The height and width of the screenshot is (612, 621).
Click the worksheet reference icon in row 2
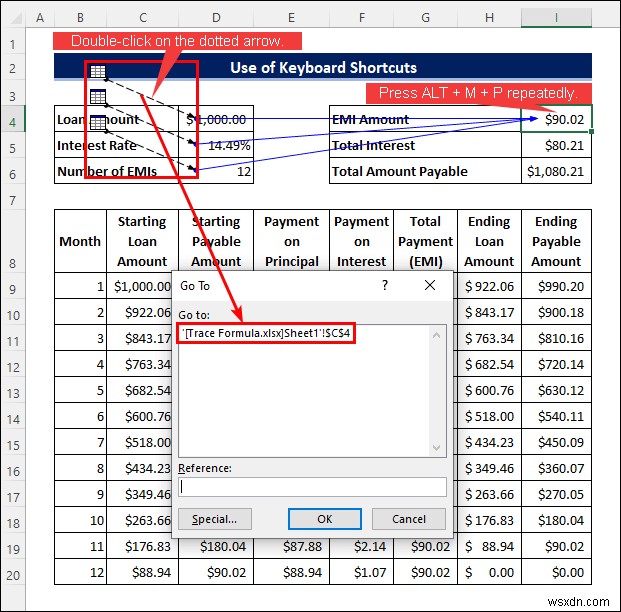98,72
